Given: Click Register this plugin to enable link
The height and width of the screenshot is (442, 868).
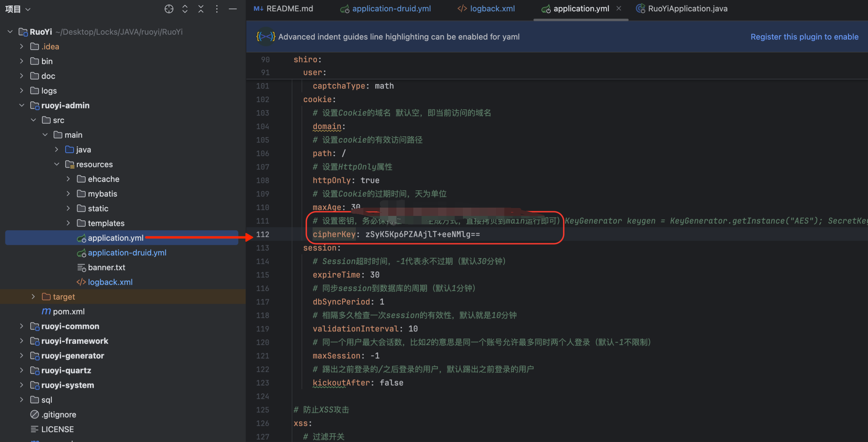Looking at the screenshot, I should tap(804, 37).
